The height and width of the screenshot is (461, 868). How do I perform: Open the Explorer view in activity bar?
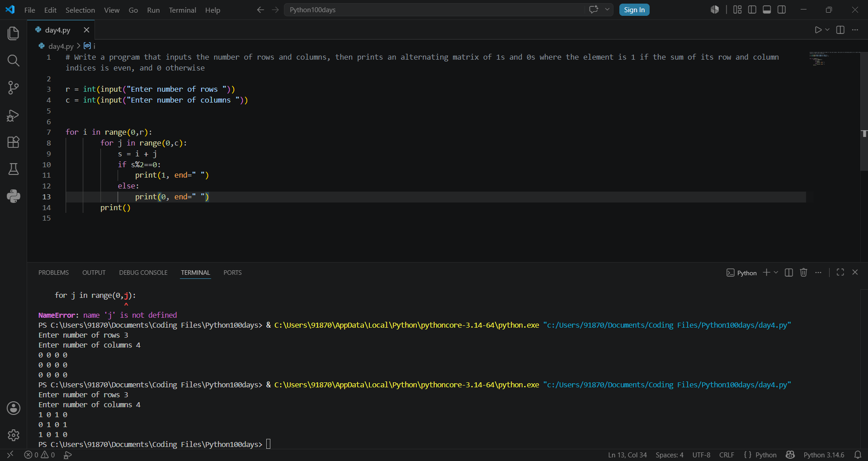click(x=14, y=33)
